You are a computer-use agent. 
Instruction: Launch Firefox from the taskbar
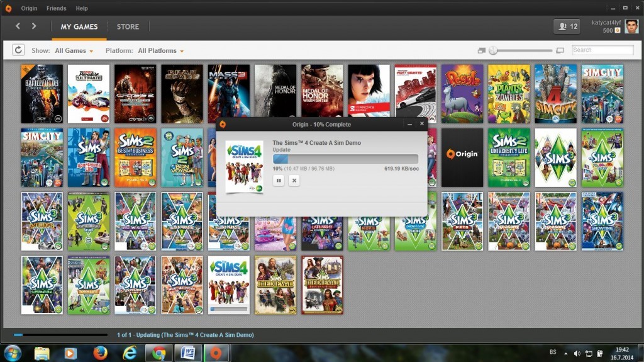pyautogui.click(x=100, y=353)
